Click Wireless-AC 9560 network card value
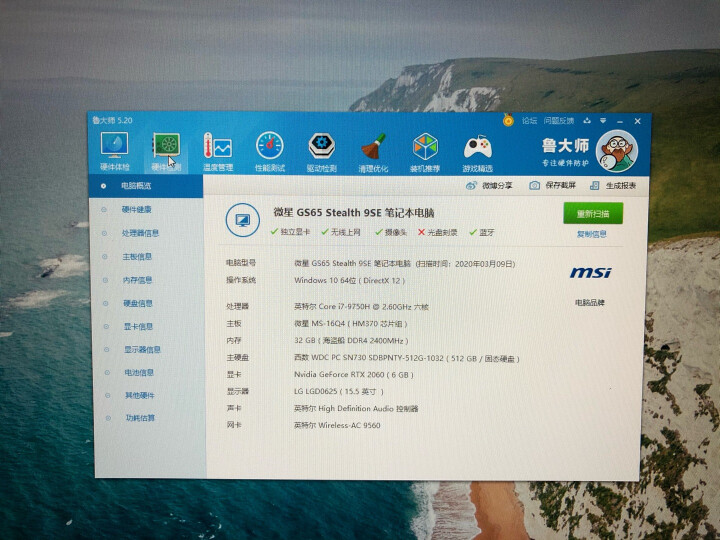This screenshot has width=720, height=540. [337, 425]
